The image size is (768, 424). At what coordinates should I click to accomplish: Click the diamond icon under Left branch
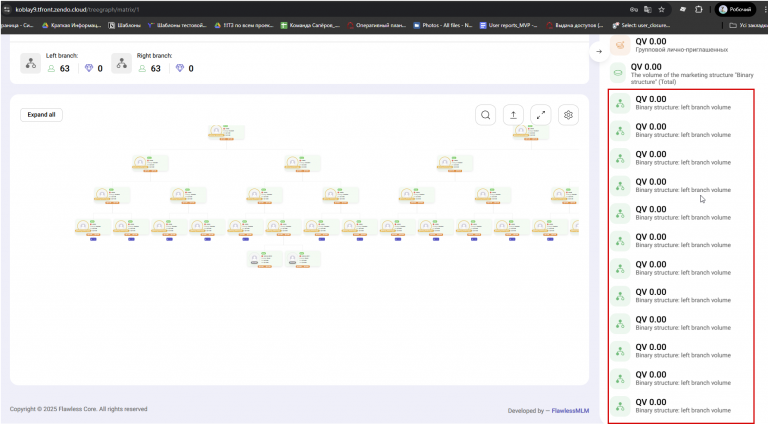[89, 69]
